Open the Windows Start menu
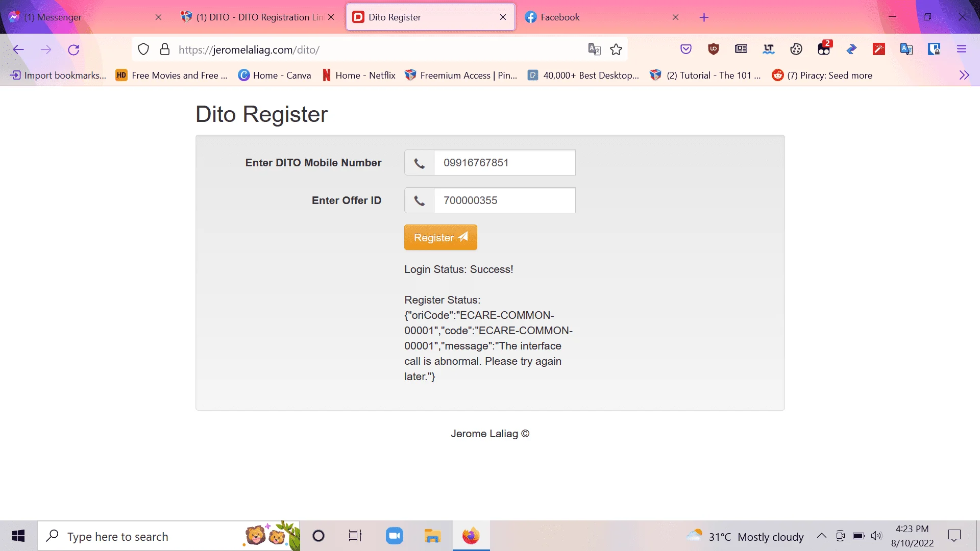The height and width of the screenshot is (551, 980). (18, 536)
